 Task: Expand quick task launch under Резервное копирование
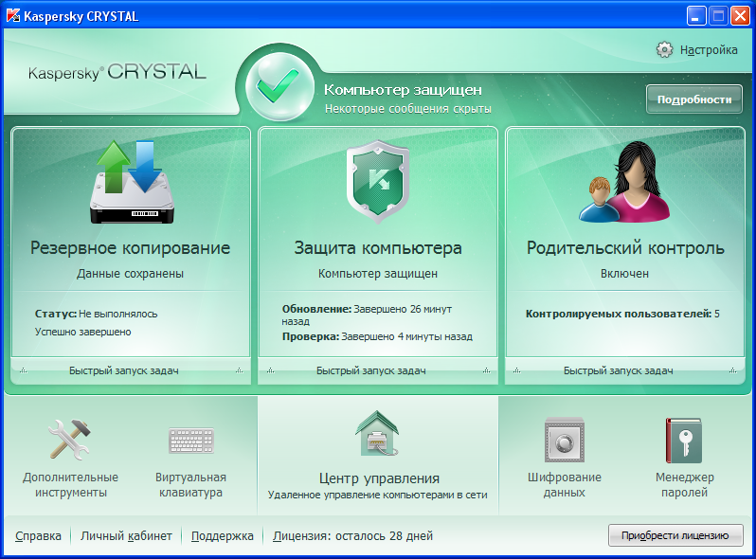click(131, 370)
